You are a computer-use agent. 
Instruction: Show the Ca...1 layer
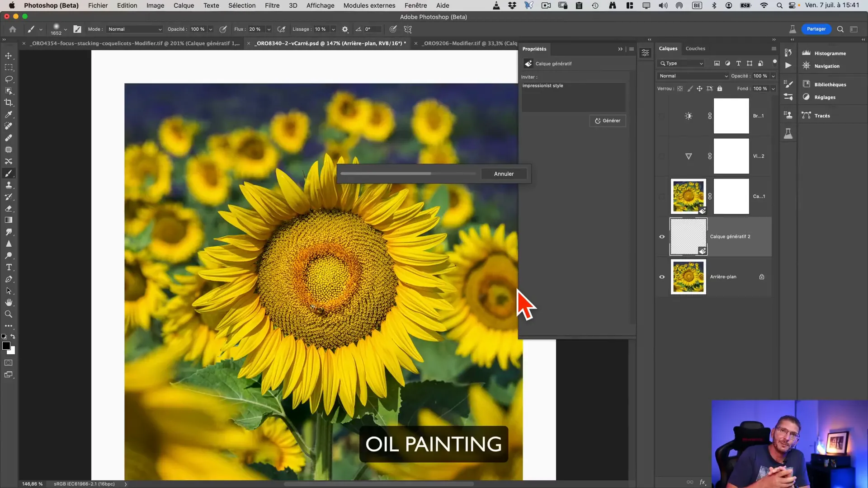tap(662, 197)
